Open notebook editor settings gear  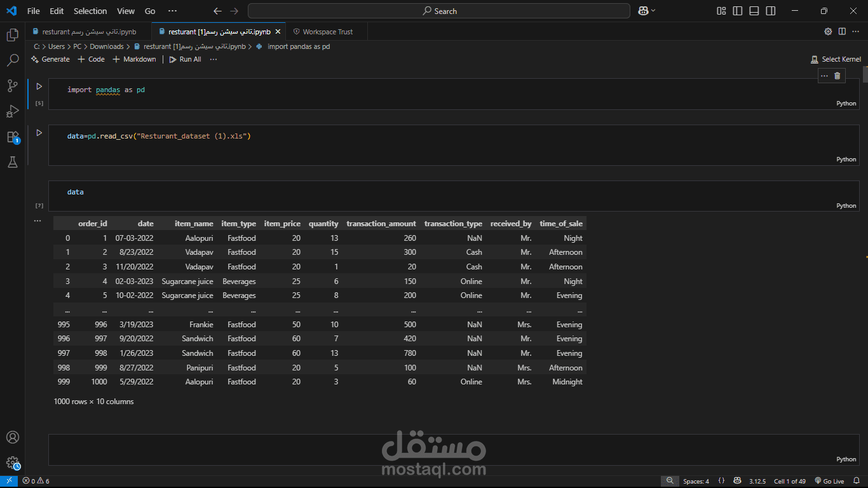(x=828, y=31)
